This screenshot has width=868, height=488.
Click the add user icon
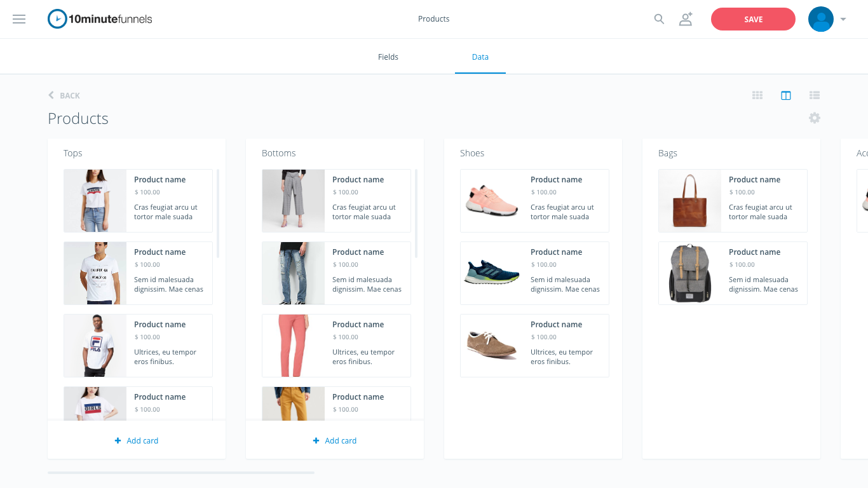click(686, 19)
